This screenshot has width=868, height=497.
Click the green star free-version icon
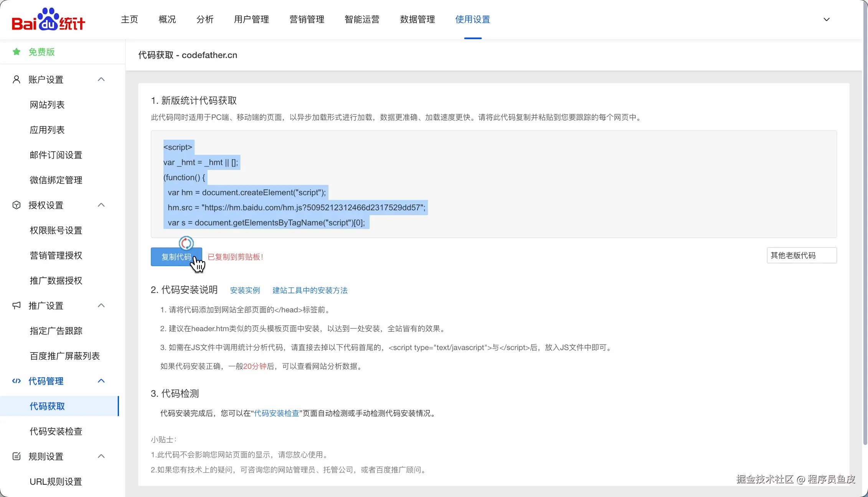pos(17,52)
